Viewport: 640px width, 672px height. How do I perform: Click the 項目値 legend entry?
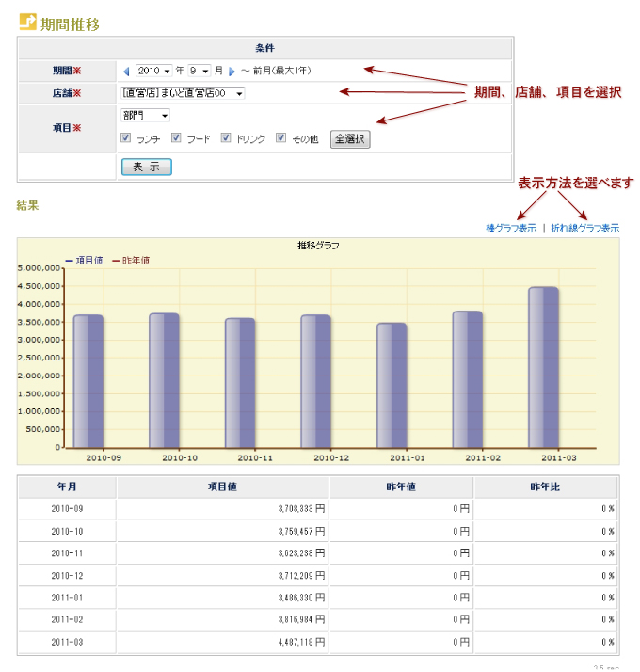[x=85, y=261]
